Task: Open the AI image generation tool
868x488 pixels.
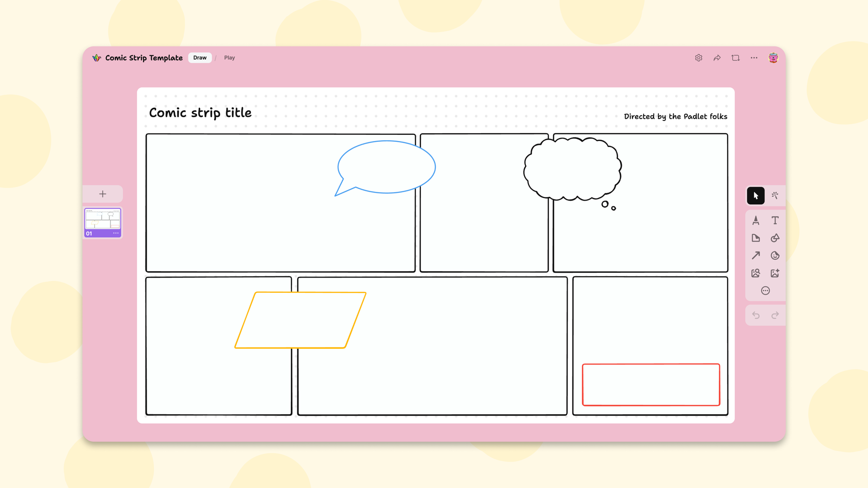Action: [x=775, y=273]
